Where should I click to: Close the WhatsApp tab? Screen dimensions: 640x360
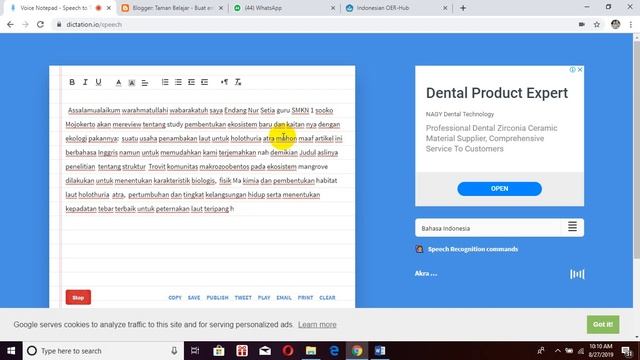333,8
